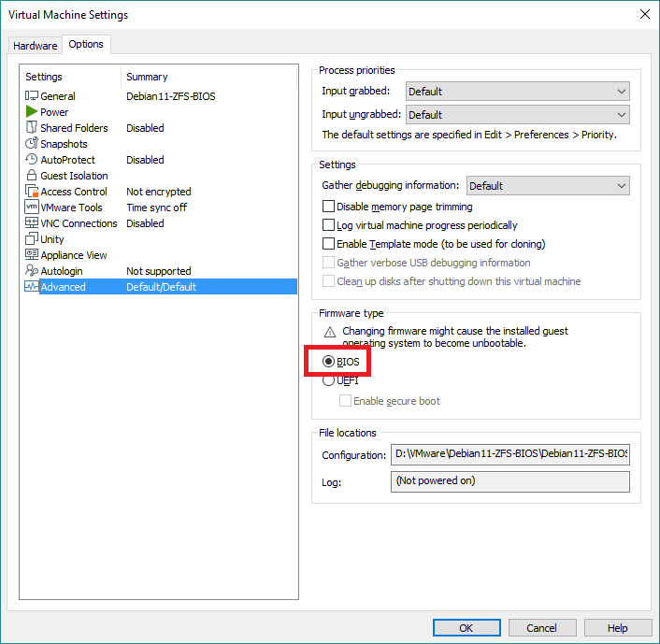This screenshot has height=644, width=660.
Task: Enable Disable memory page trimming checkbox
Action: point(328,207)
